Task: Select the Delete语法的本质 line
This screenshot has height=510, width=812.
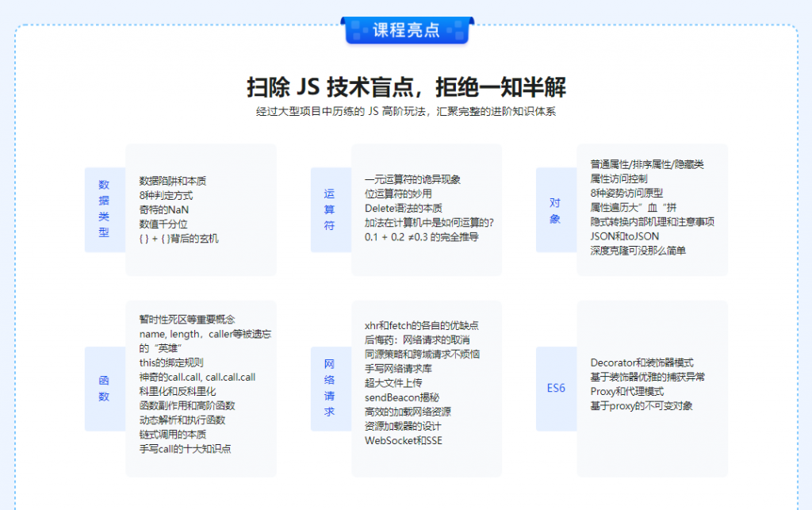Action: coord(403,209)
